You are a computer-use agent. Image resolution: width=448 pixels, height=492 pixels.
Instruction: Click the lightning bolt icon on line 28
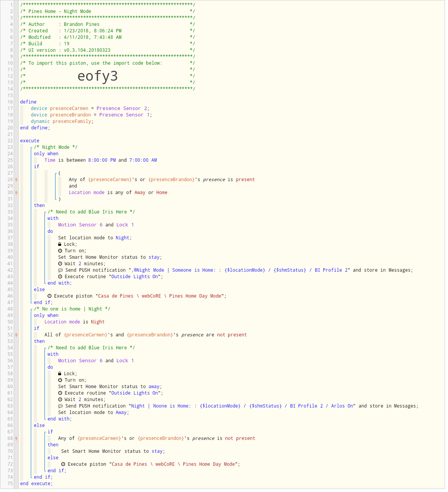(x=16, y=180)
